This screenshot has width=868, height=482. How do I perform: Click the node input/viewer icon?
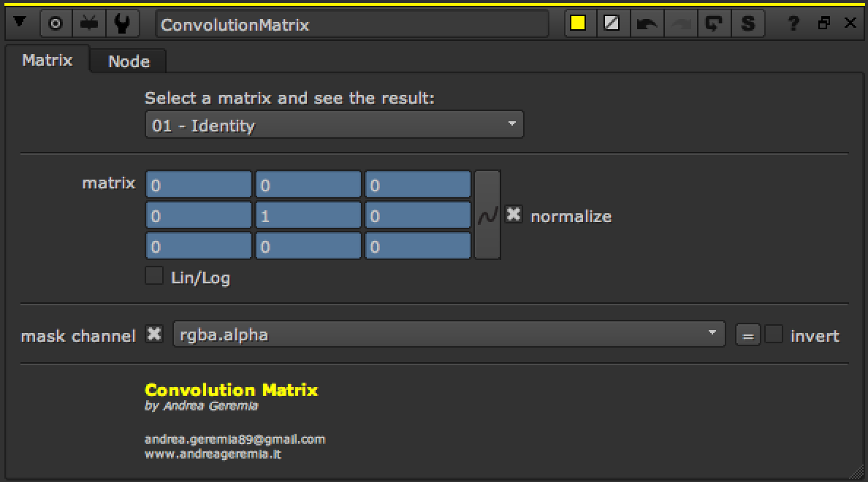[89, 23]
